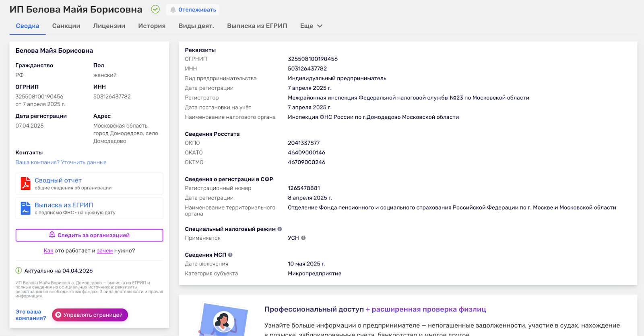644x336 pixels.
Task: Click help icon beside Специальный налоговый режим
Action: (280, 229)
